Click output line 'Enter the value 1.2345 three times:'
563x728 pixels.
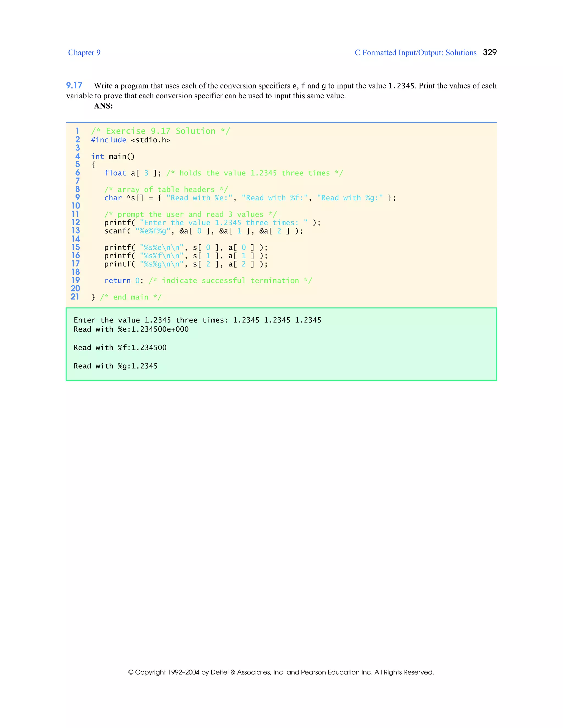197,320
